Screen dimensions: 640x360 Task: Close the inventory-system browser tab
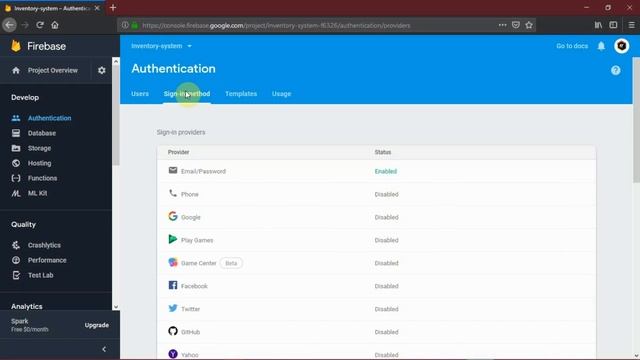97,8
